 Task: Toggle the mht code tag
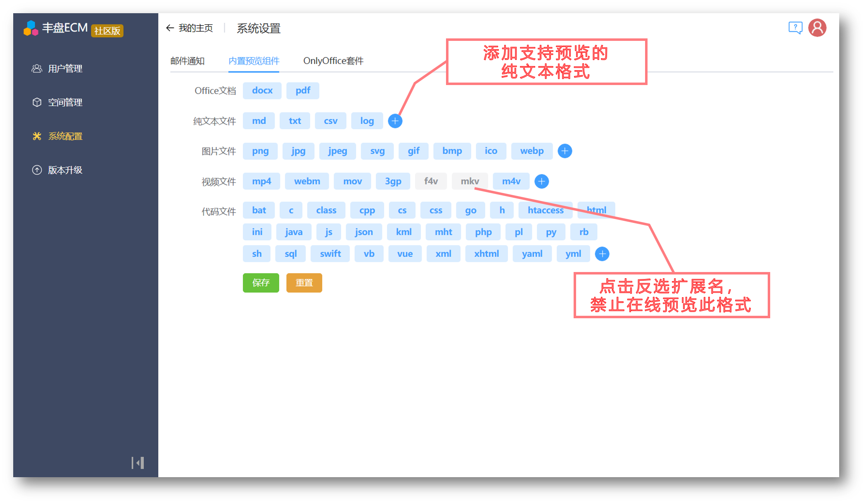[444, 232]
